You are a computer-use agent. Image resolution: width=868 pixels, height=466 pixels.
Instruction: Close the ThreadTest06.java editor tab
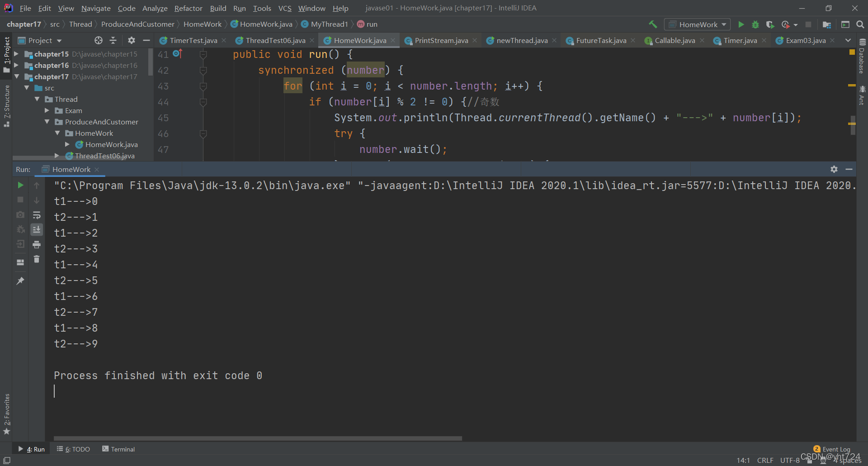312,40
